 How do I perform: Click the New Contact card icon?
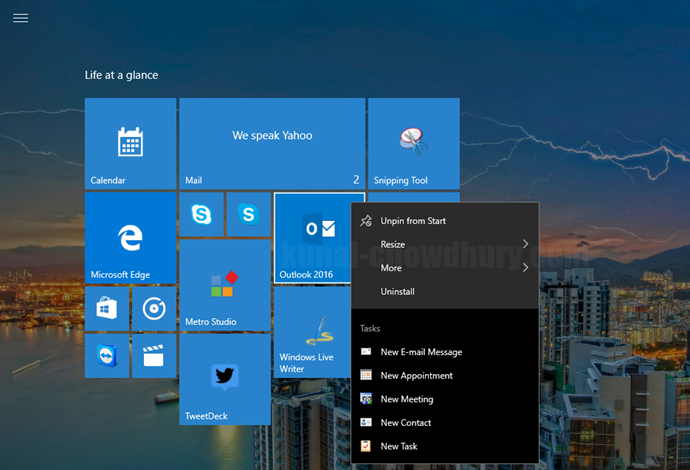(x=366, y=422)
